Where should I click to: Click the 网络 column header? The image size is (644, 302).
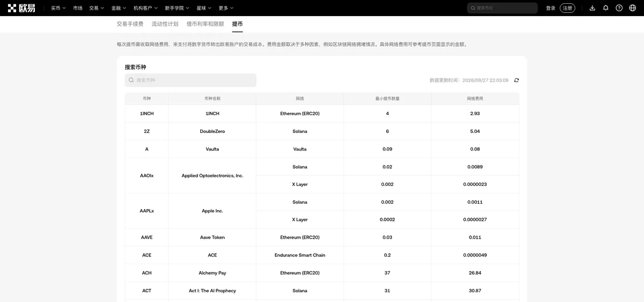coord(300,99)
